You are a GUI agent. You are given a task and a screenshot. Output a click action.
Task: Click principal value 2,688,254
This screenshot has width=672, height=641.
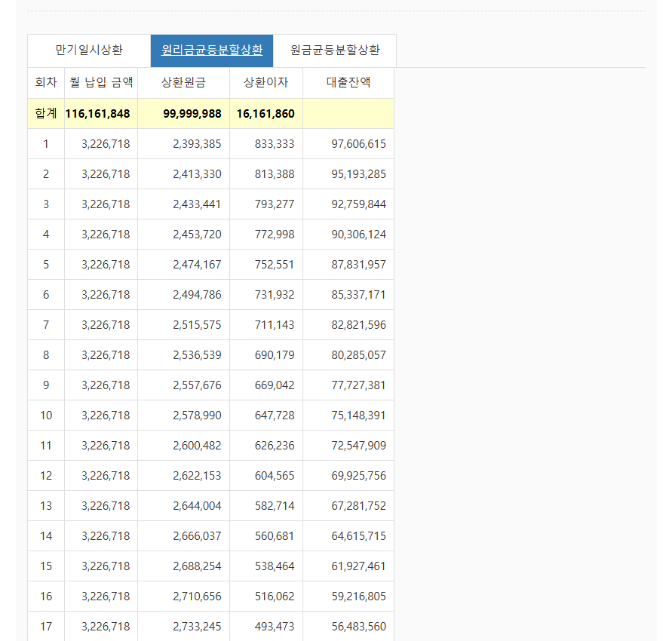pyautogui.click(x=197, y=566)
